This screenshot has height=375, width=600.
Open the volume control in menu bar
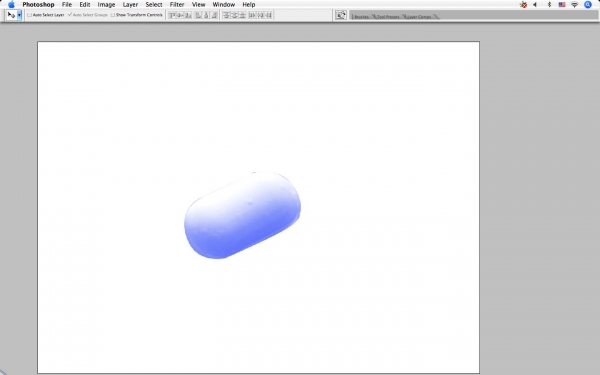click(x=535, y=5)
